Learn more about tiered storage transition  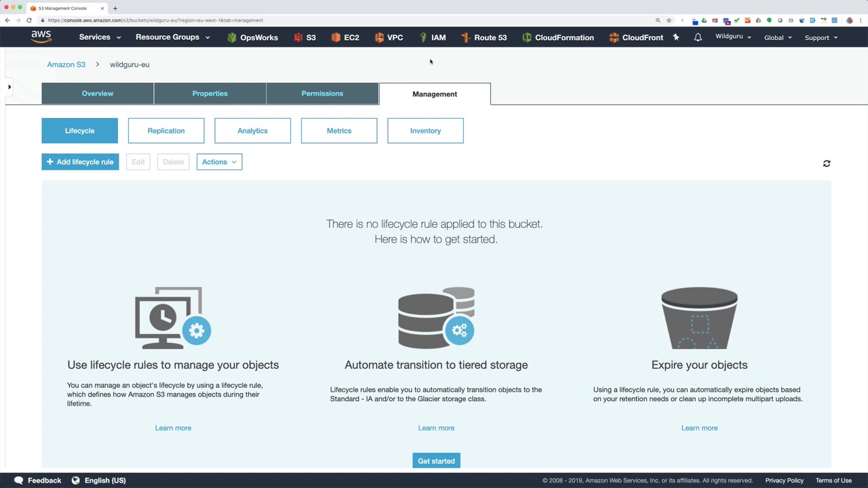pyautogui.click(x=436, y=428)
